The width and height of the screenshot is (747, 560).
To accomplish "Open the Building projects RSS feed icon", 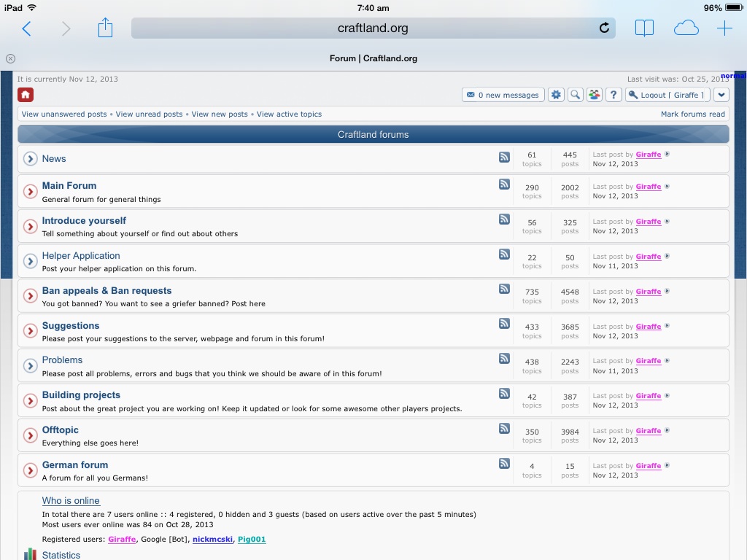I will point(504,393).
